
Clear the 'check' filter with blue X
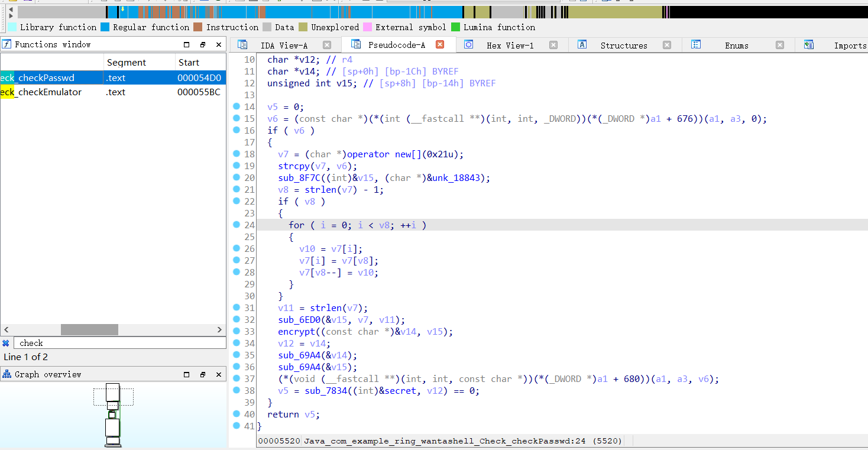pos(6,343)
